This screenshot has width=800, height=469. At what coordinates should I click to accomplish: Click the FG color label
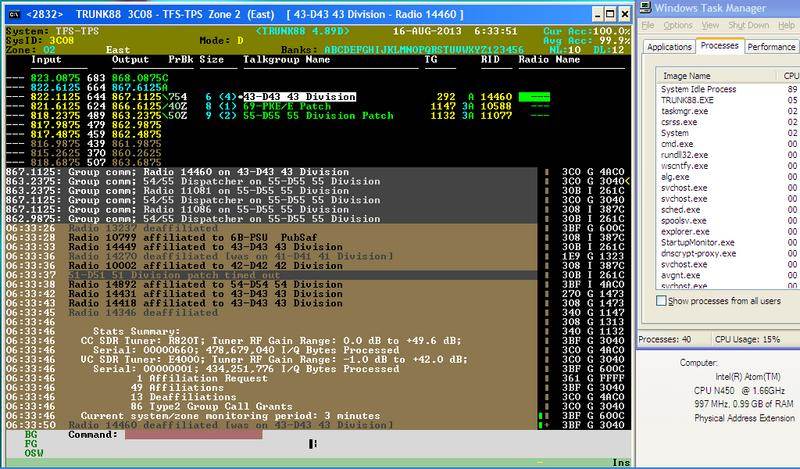31,443
